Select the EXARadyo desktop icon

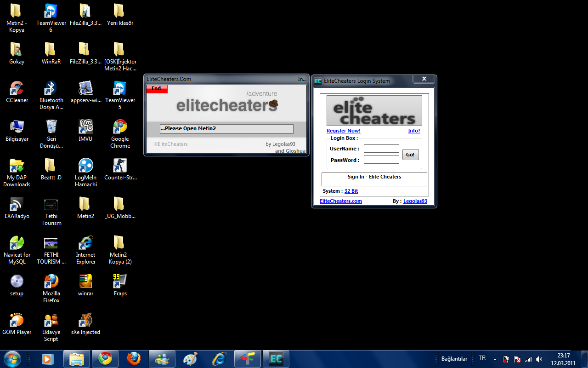[x=17, y=208]
